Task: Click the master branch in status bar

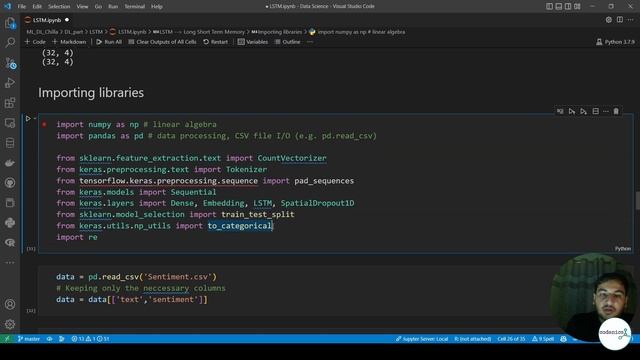Action: coord(29,339)
